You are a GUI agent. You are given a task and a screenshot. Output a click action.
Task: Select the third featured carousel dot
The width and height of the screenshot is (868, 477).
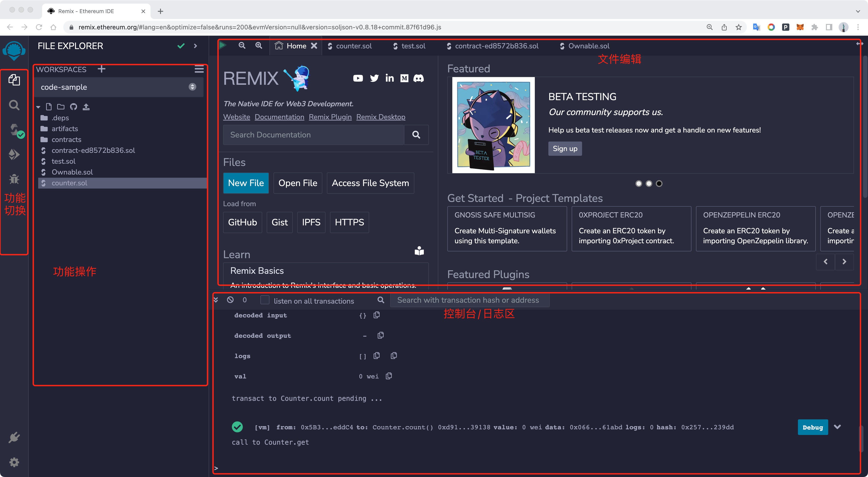point(659,184)
